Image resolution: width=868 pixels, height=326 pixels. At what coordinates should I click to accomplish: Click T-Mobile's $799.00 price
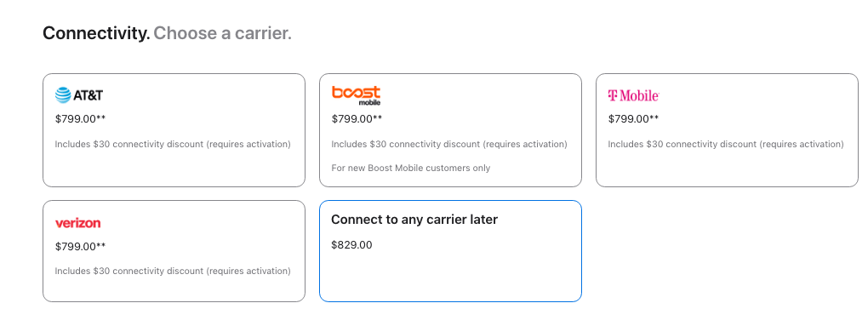(x=633, y=118)
